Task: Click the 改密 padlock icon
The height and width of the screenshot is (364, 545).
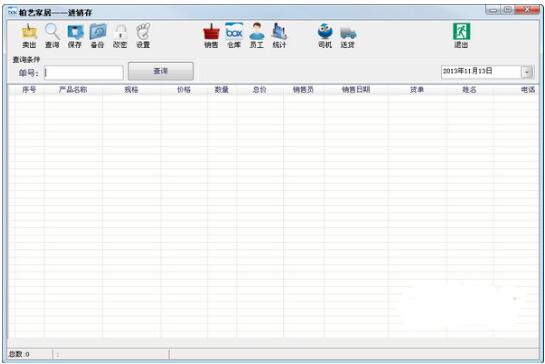Action: pos(120,35)
